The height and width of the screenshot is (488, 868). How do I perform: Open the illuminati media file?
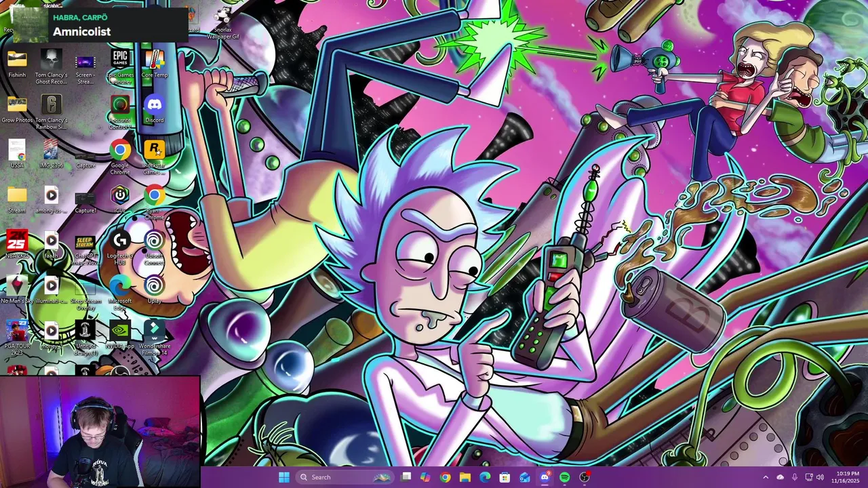(52, 290)
